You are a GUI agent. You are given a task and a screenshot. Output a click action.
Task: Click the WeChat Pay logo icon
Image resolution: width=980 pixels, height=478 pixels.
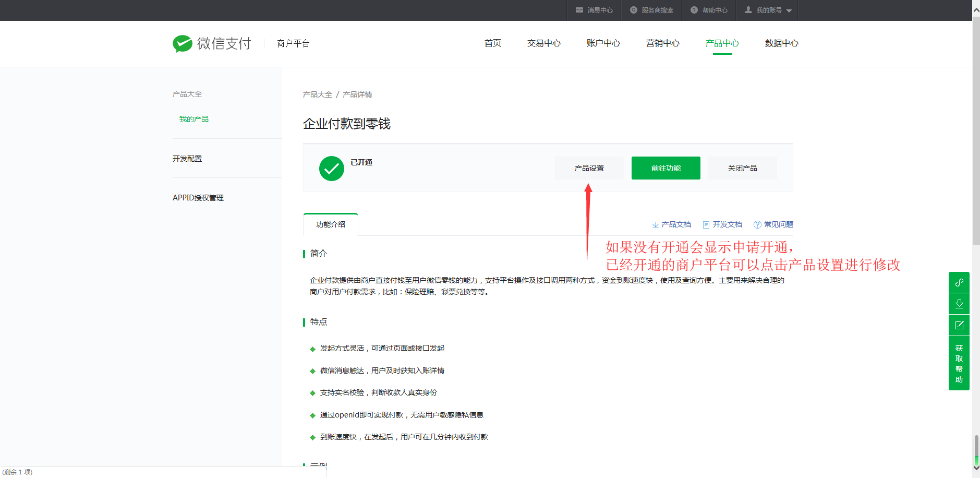(x=183, y=43)
